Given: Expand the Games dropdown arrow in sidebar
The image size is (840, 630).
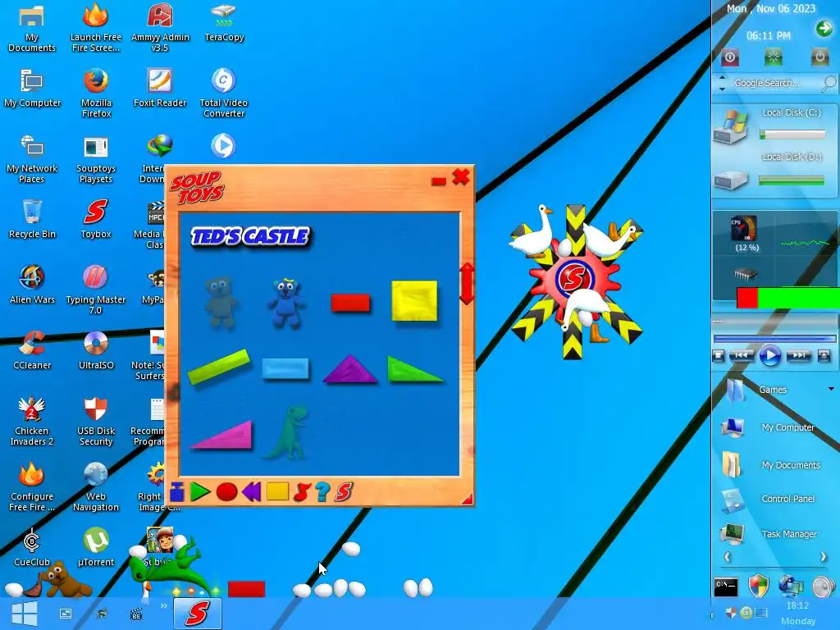Looking at the screenshot, I should pyautogui.click(x=831, y=389).
